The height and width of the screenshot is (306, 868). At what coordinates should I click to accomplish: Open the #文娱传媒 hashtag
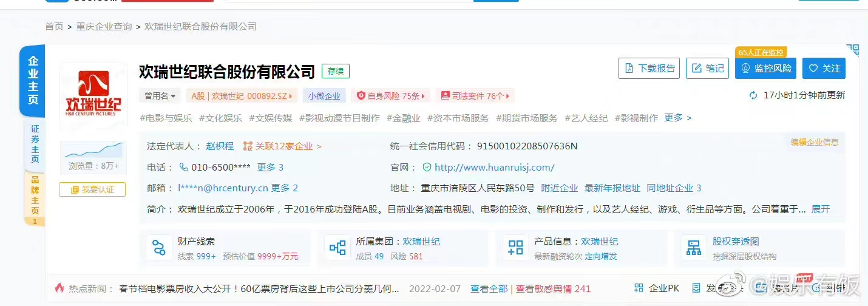click(270, 118)
